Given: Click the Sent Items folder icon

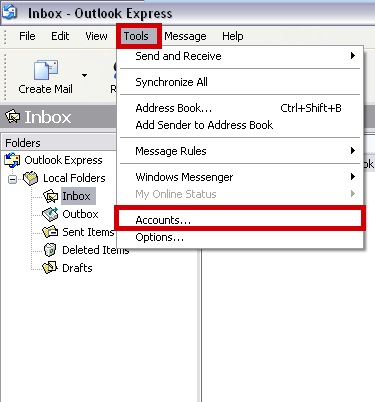Looking at the screenshot, I should click(x=50, y=232).
